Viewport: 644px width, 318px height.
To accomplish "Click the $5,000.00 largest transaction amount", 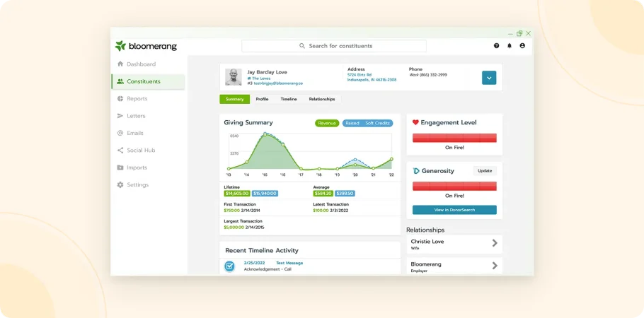I will coord(234,227).
